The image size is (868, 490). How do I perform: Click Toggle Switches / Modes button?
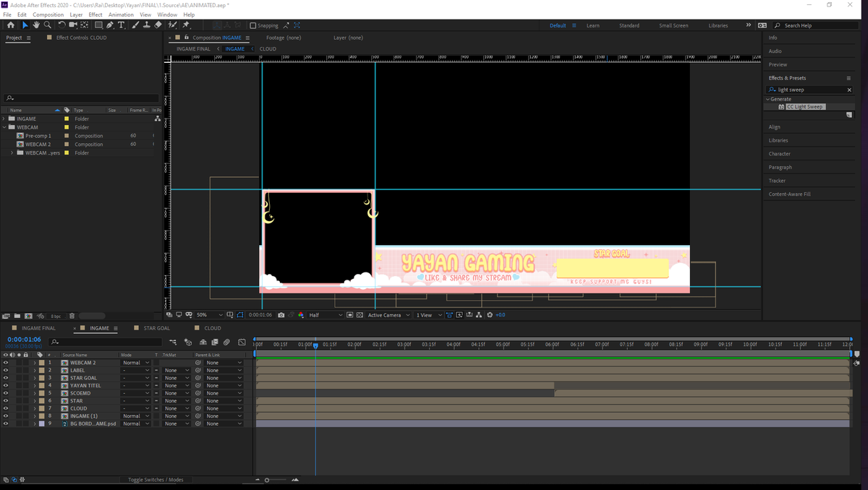[156, 480]
